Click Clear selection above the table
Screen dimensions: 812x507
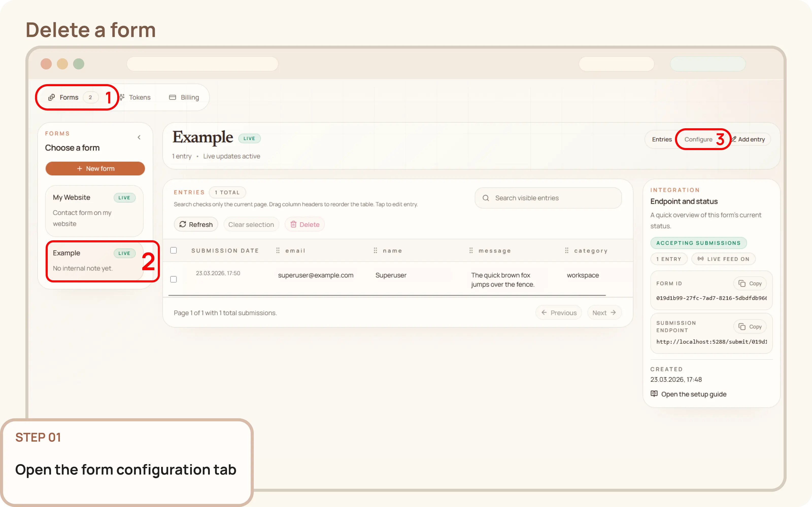click(251, 224)
